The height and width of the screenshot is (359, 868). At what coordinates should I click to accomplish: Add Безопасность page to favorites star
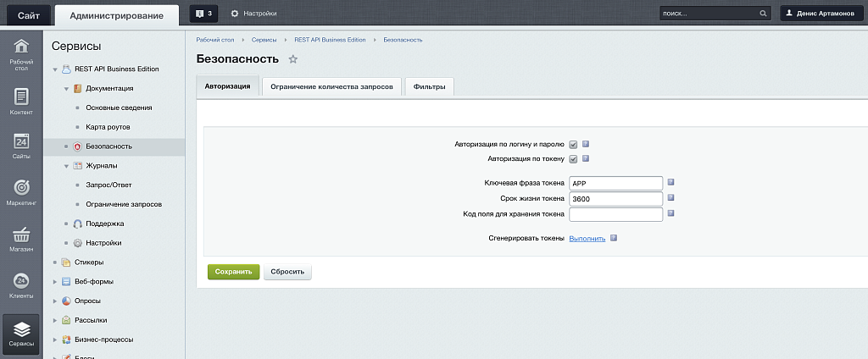click(x=293, y=59)
